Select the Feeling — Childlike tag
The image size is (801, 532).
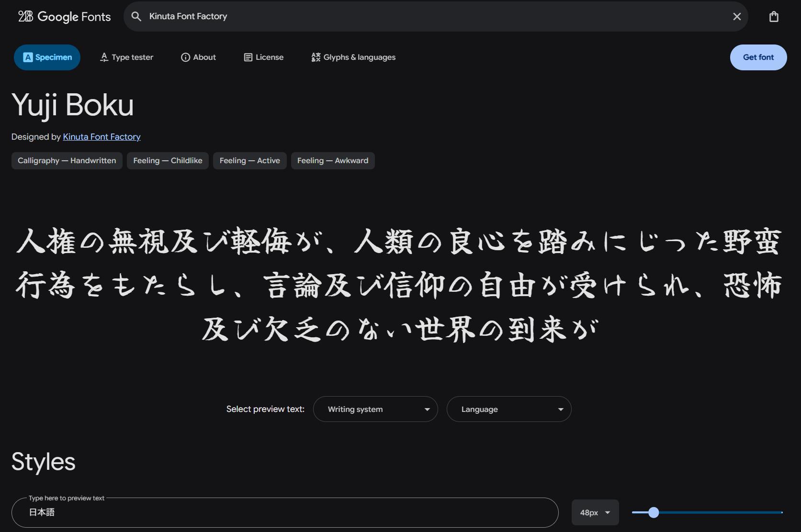pos(167,160)
